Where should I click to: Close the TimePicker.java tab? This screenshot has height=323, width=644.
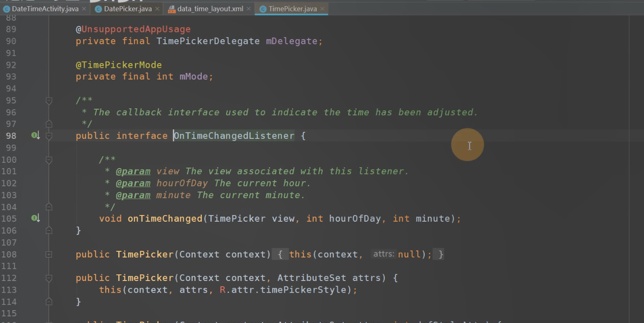tap(323, 9)
